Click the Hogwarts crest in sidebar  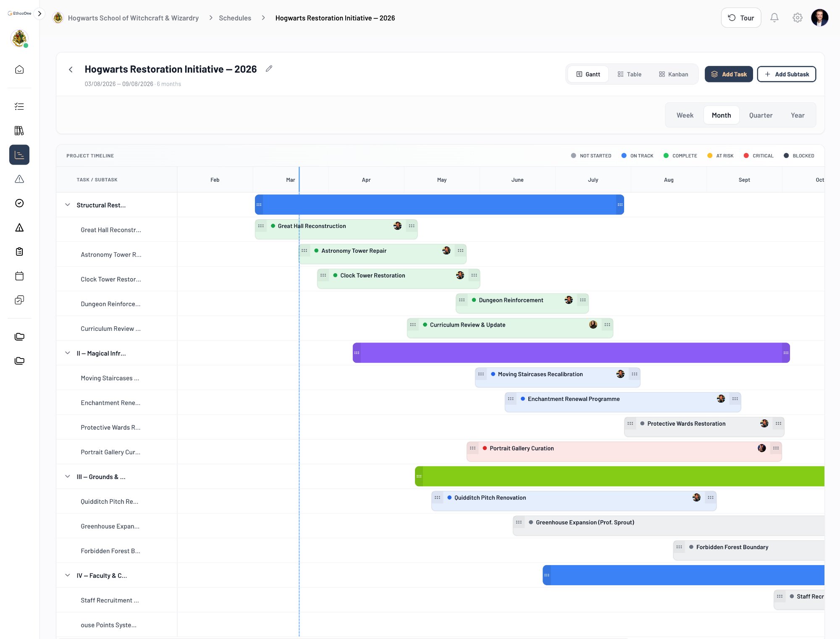click(19, 38)
